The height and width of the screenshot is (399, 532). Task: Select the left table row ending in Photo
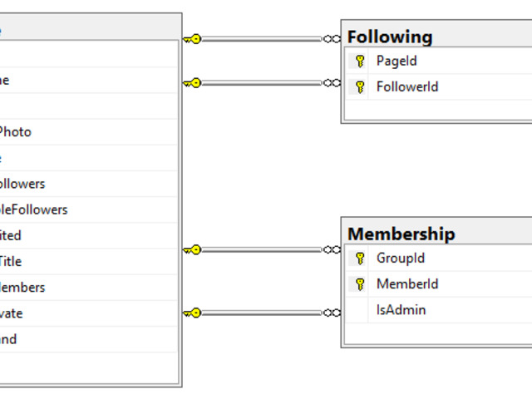tap(83, 131)
